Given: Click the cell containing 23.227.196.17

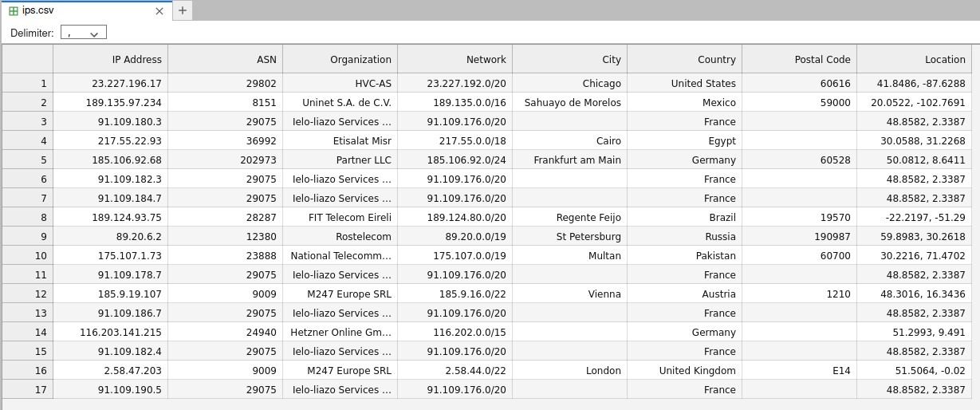Looking at the screenshot, I should point(110,84).
